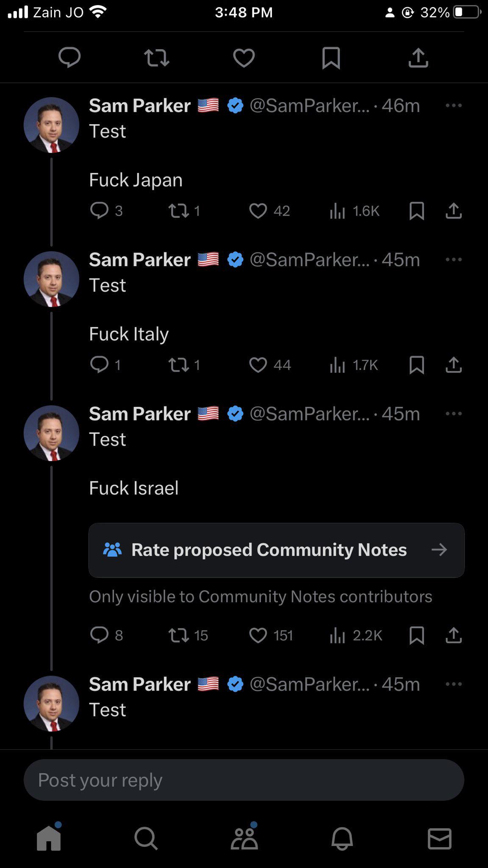Open the Sam Parker name link on Fuck Italy post
488x868 pixels.
pos(140,259)
